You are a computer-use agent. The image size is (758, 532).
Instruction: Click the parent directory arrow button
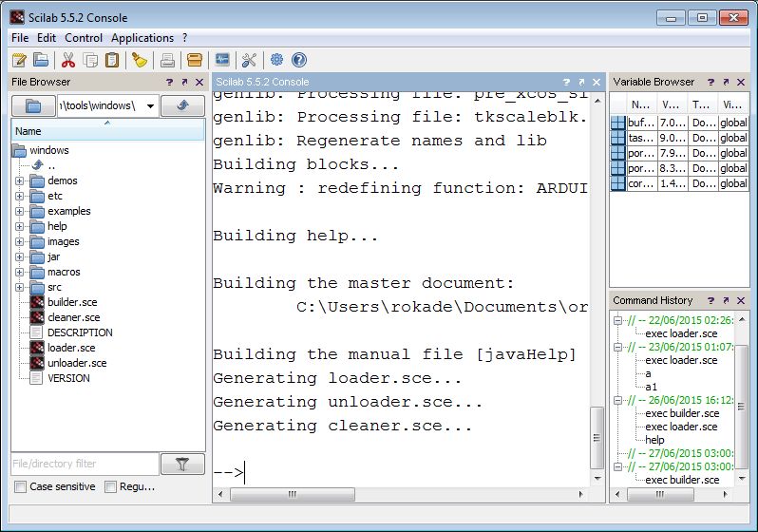(182, 105)
